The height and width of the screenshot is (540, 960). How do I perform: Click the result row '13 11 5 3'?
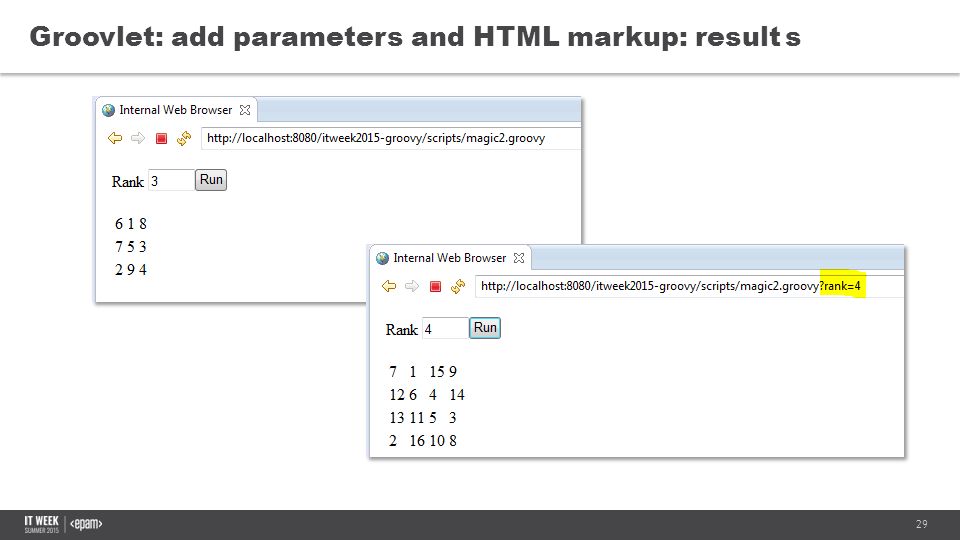(x=423, y=418)
